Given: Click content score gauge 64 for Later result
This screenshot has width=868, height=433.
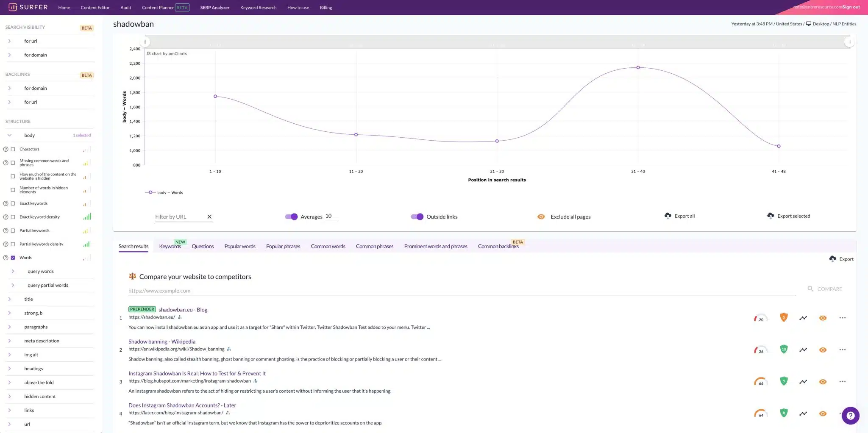Looking at the screenshot, I should [x=761, y=414].
